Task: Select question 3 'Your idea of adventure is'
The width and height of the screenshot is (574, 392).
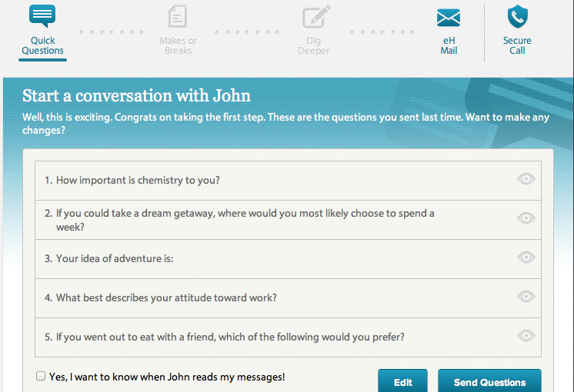Action: pyautogui.click(x=115, y=258)
